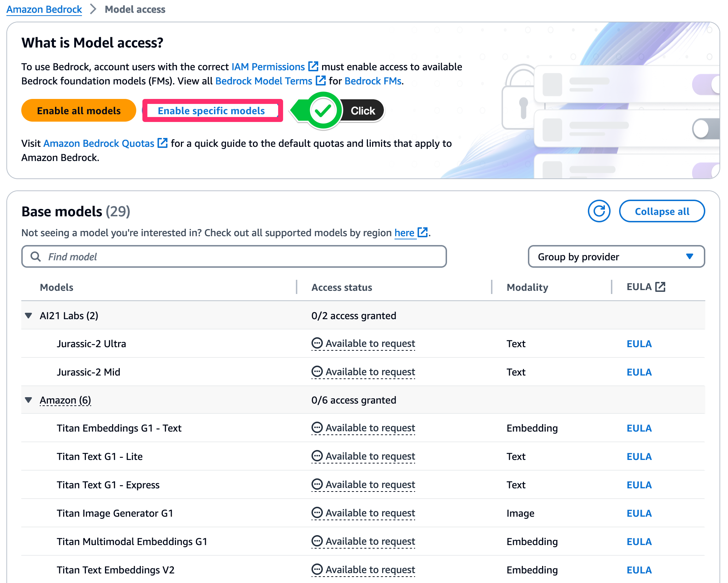This screenshot has width=728, height=583.
Task: Click Titan Text G1 - Lite status icon
Action: (x=316, y=456)
